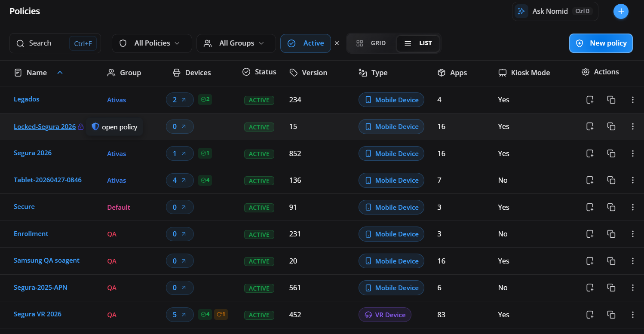This screenshot has width=644, height=334.
Task: Click the lock icon beside Locked-Segura 2026
Action: pyautogui.click(x=80, y=127)
